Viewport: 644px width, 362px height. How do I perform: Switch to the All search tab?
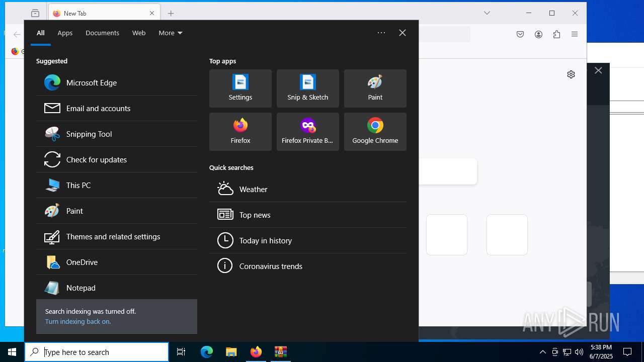pos(41,33)
